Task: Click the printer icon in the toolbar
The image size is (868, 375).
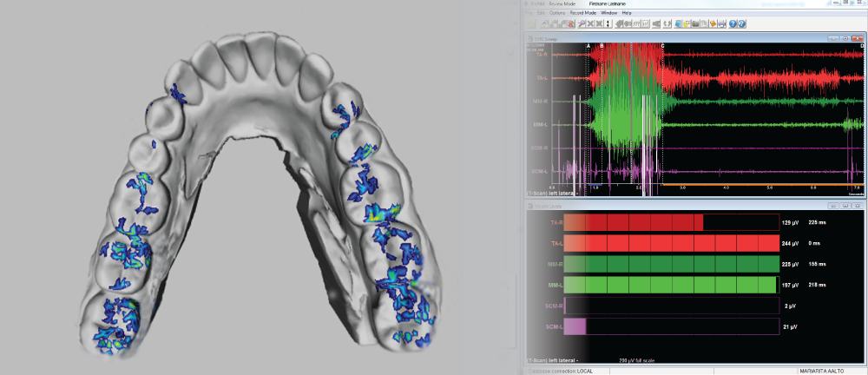Action: tap(721, 24)
